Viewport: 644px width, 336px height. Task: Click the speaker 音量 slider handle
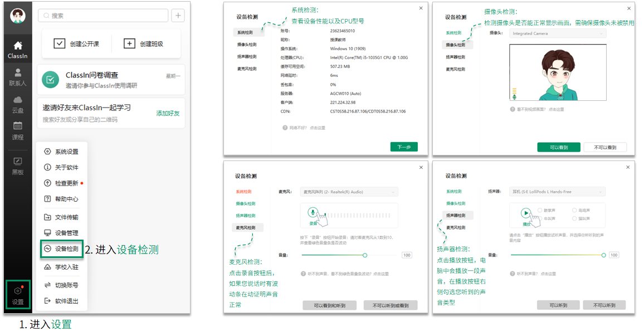(603, 255)
